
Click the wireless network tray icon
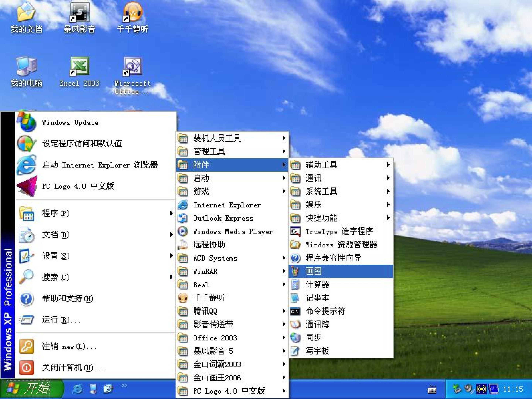(x=481, y=389)
